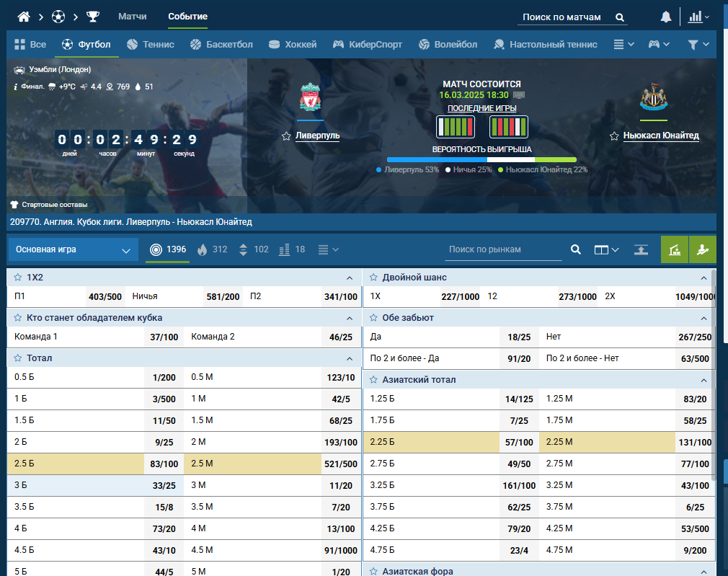Click live broadcast icon near date

tap(519, 95)
